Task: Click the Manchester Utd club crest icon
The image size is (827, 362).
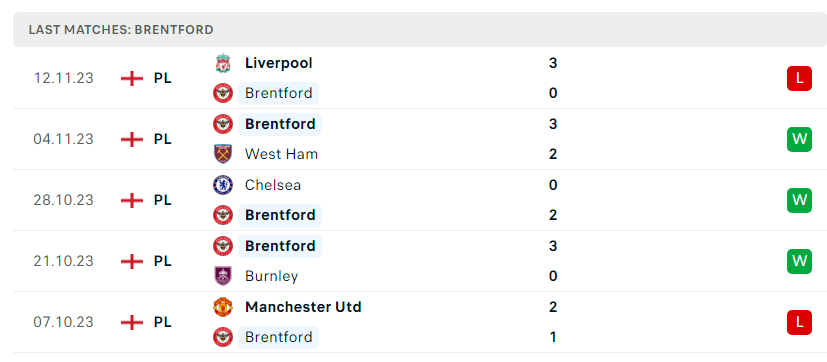Action: [x=223, y=307]
